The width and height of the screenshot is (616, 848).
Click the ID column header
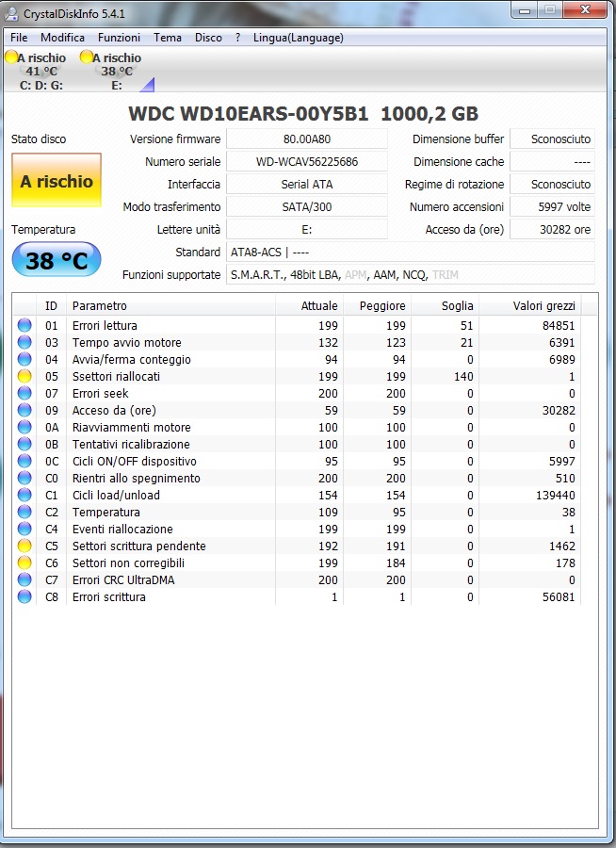click(51, 306)
